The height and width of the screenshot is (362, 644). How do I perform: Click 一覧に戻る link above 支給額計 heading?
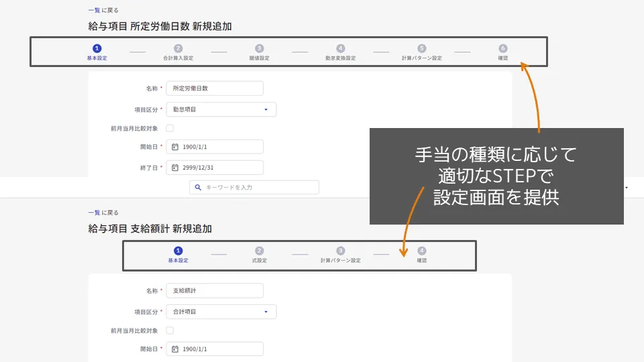103,213
